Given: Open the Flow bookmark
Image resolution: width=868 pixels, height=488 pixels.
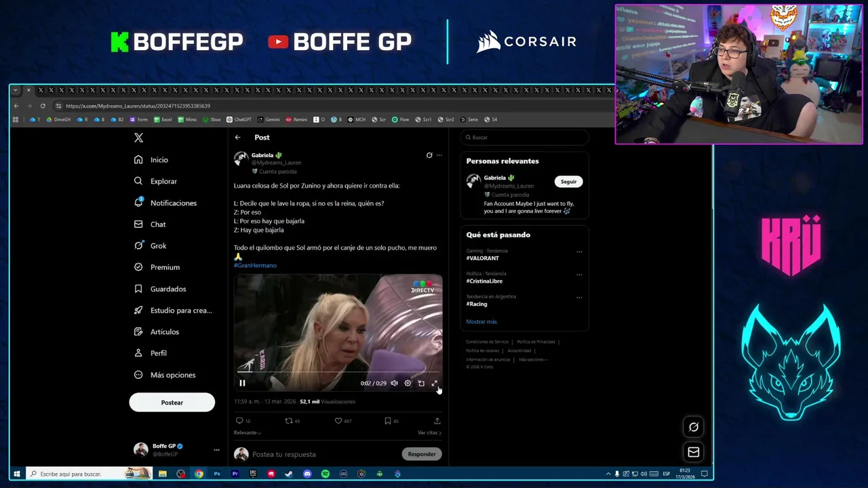Looking at the screenshot, I should (400, 119).
